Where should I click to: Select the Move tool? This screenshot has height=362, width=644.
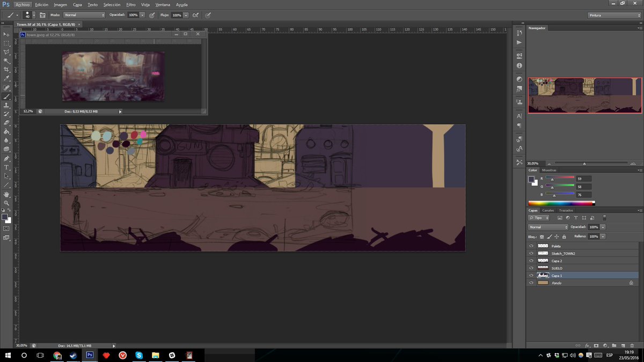pos(6,34)
